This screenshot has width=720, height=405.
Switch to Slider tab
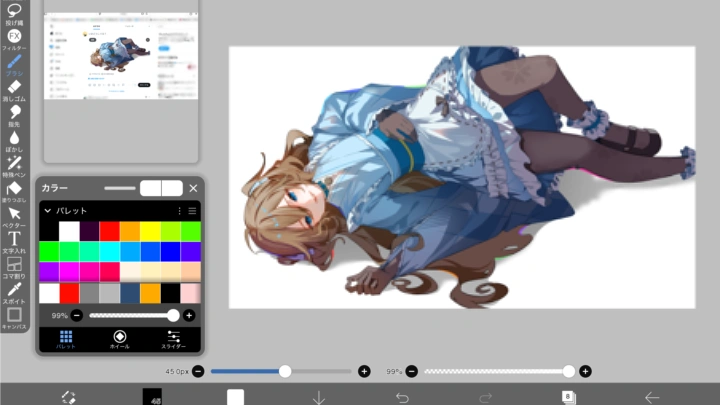174,340
